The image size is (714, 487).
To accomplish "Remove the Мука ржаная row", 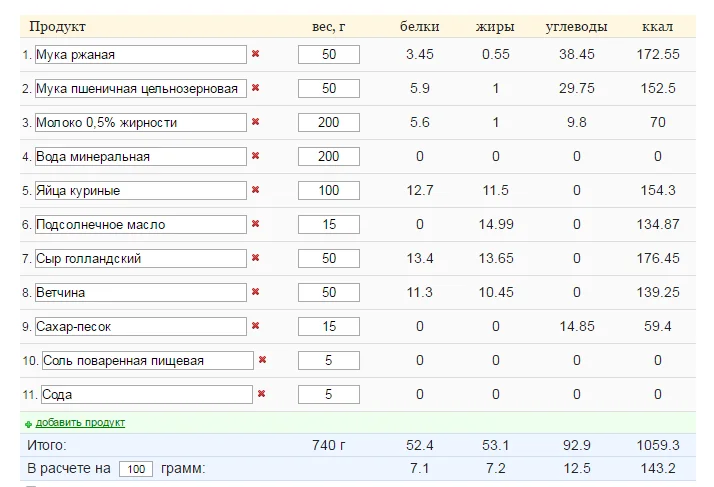I will (255, 54).
